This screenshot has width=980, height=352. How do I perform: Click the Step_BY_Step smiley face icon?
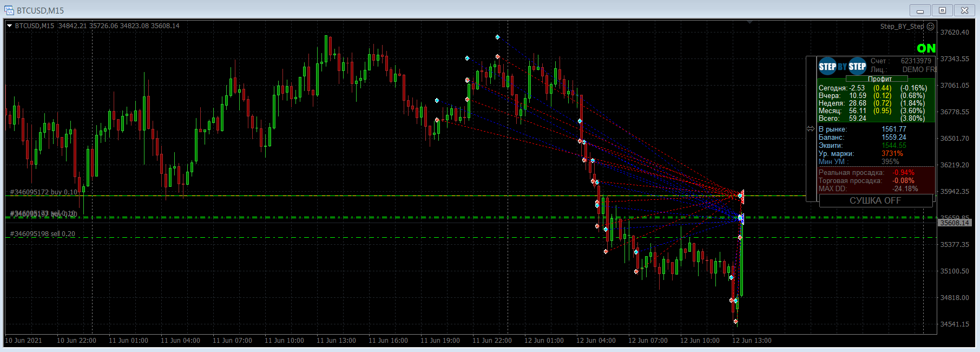(930, 26)
